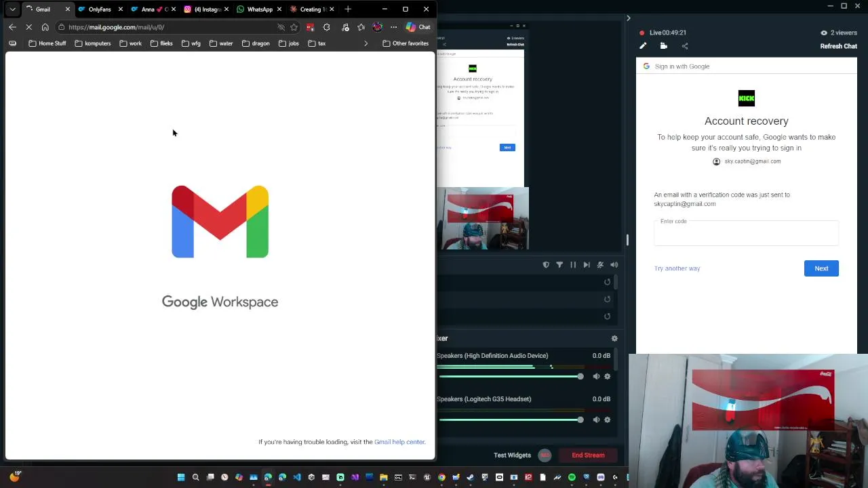The width and height of the screenshot is (868, 488).
Task: Open the browser home page
Action: [45, 27]
